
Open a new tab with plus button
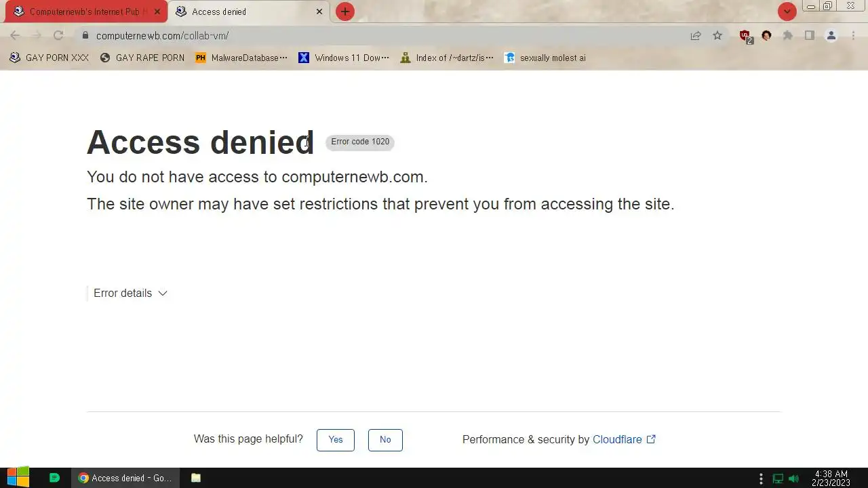click(x=345, y=12)
